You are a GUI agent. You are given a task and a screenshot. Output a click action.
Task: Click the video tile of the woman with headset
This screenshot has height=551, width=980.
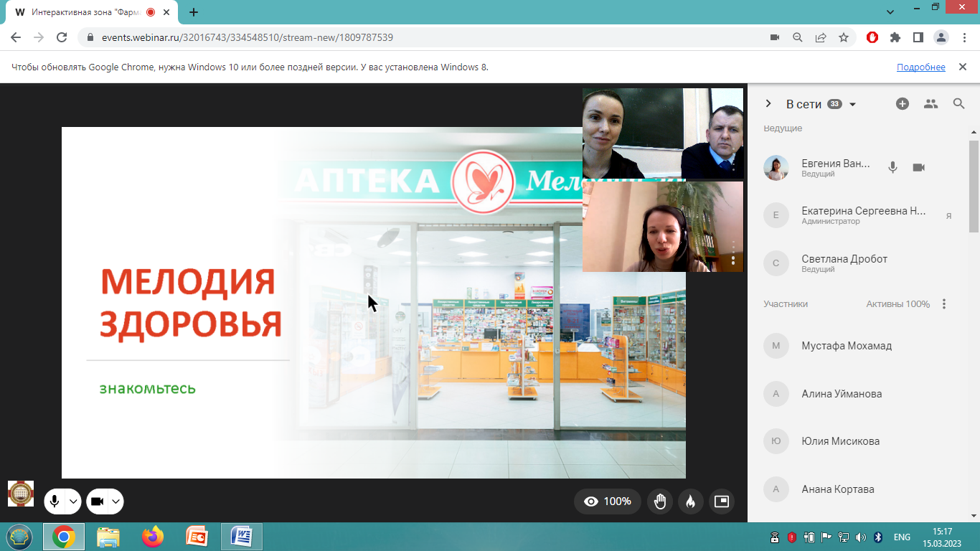tap(663, 227)
